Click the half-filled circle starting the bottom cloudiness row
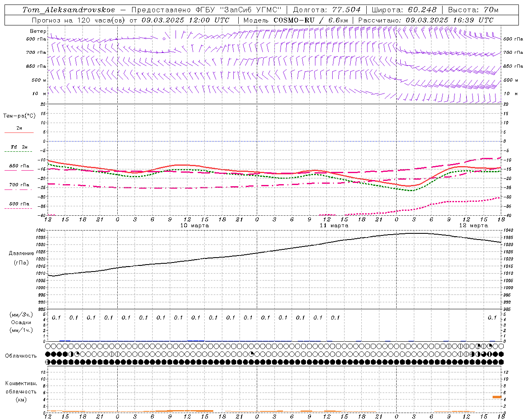The width and height of the screenshot is (525, 420). 48,362
